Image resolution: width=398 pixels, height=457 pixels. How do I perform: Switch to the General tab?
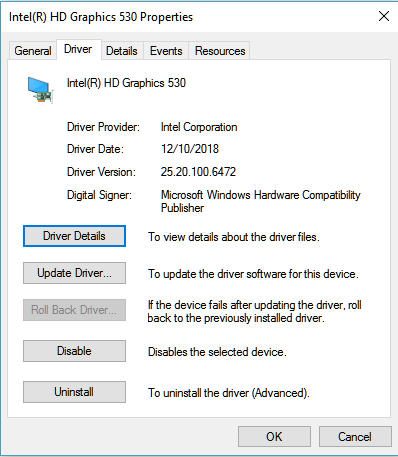[x=33, y=51]
